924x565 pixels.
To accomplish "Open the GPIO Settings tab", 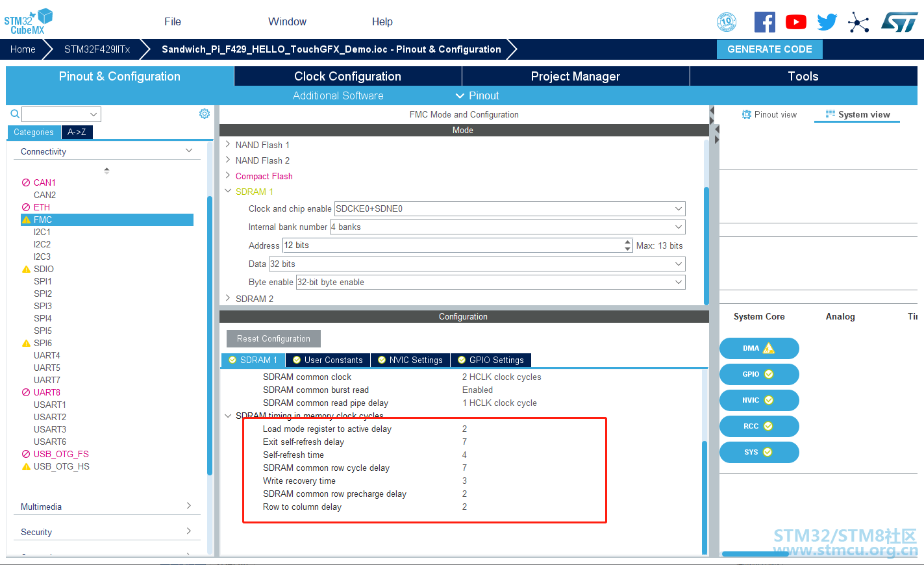I will point(491,360).
